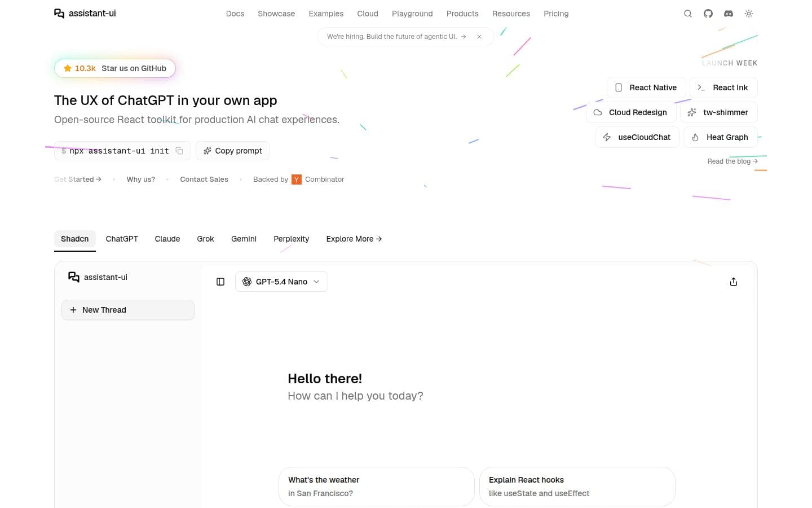812x508 pixels.
Task: Click 'Star us on GitHub' text
Action: (134, 68)
